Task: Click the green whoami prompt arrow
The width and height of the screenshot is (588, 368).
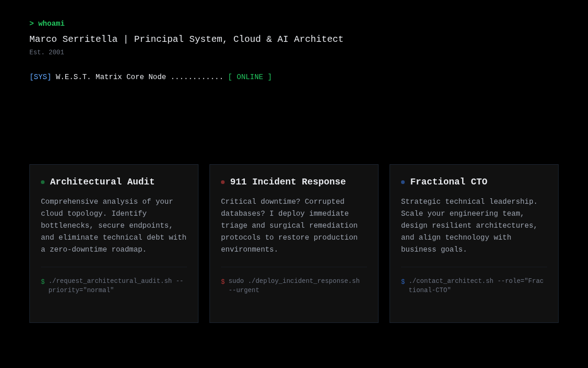Action: coord(32,24)
